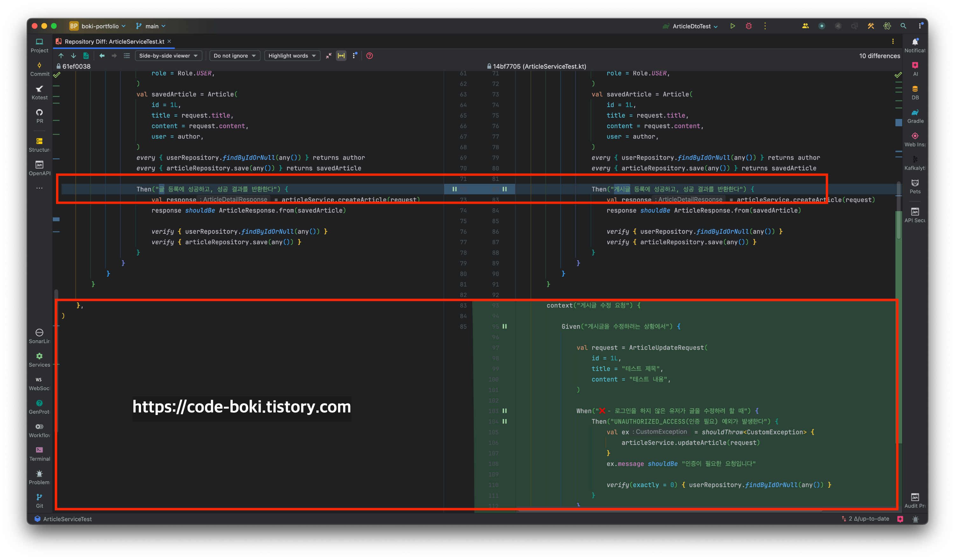Click the jump to source file icon
The width and height of the screenshot is (955, 560).
tap(86, 56)
